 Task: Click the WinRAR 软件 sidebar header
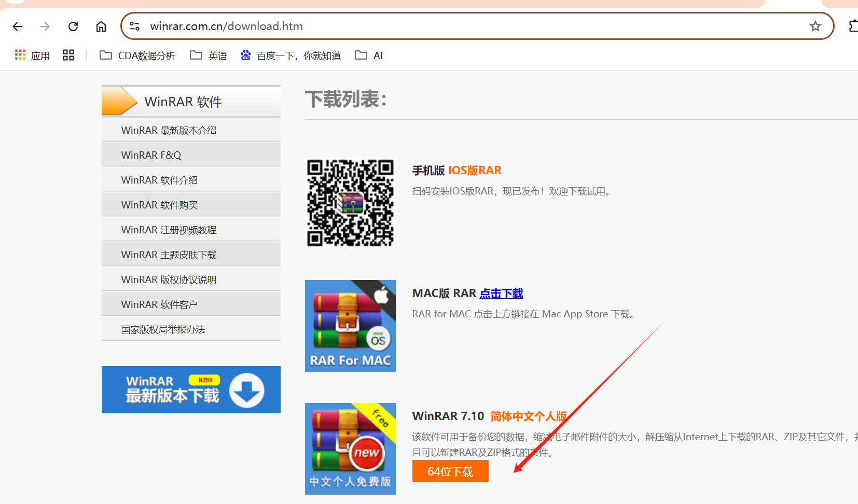[191, 101]
